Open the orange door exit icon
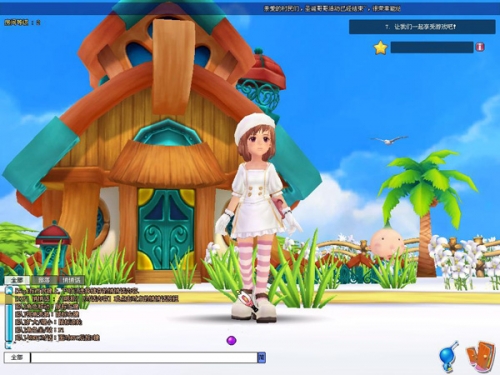500x375 pixels. [480, 356]
